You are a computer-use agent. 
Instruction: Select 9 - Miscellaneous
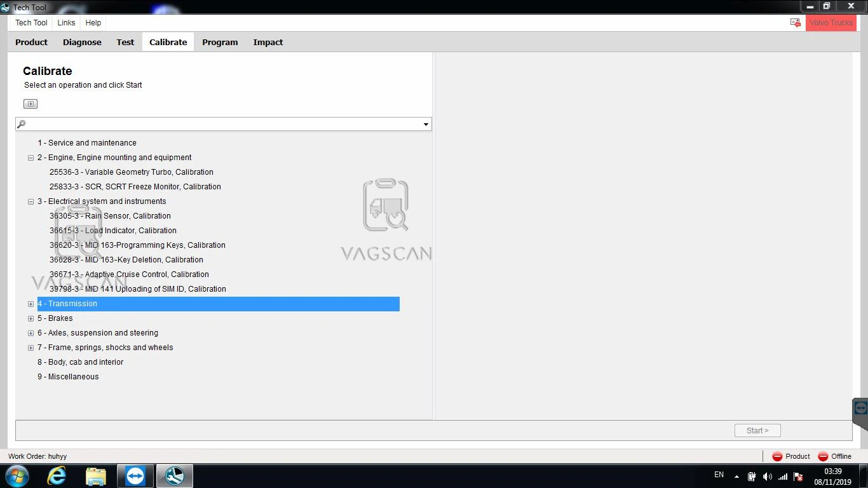pos(68,377)
